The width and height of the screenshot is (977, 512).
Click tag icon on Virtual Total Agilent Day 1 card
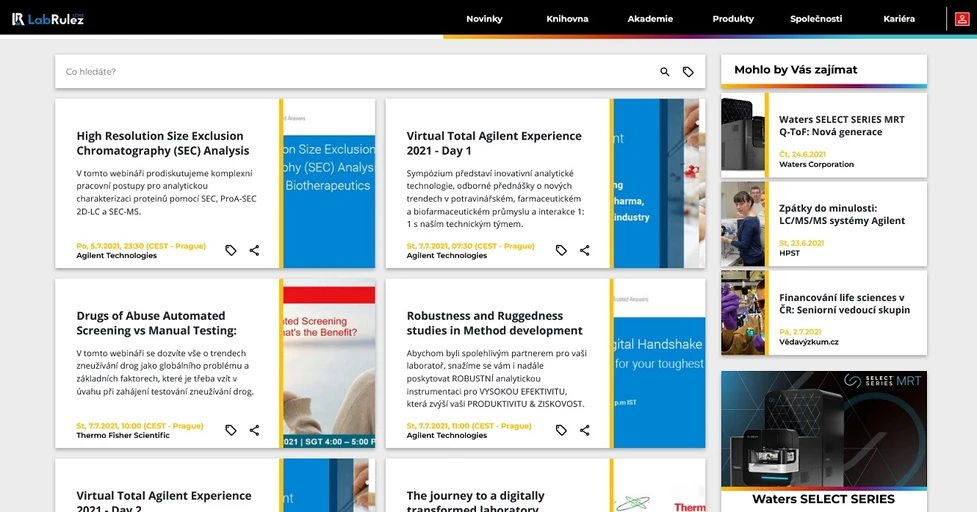[561, 250]
